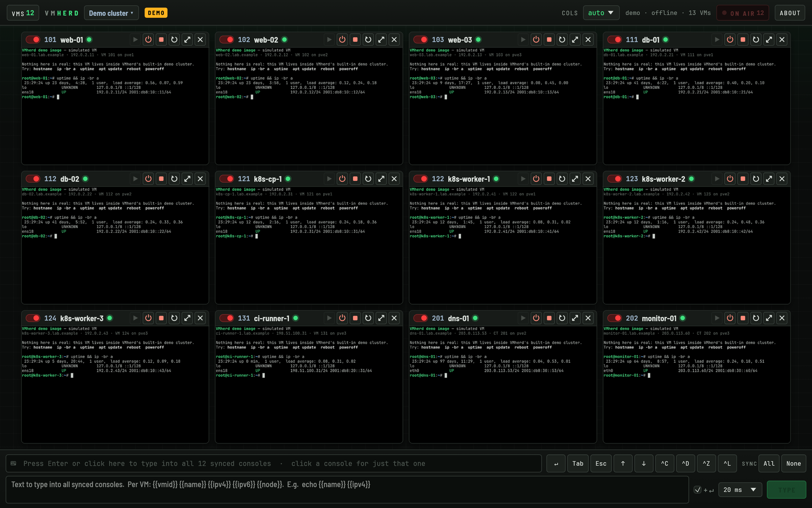The image size is (812, 508).
Task: Toggle sync switch on 122 k8s-worker-1
Action: pos(421,179)
